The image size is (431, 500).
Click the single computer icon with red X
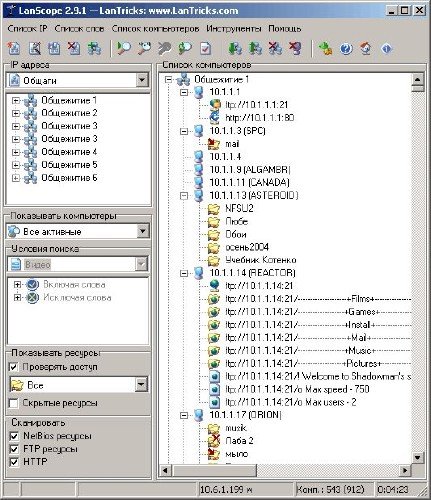click(x=296, y=49)
